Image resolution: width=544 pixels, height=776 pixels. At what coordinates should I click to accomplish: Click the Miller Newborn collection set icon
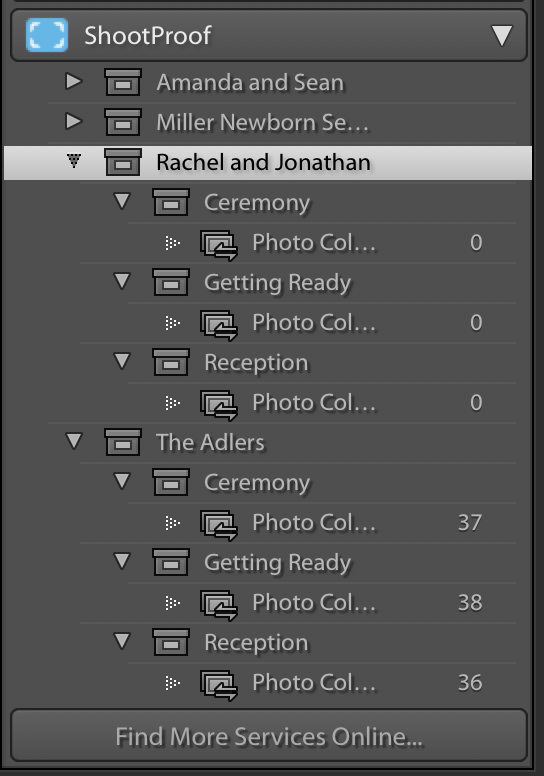123,122
